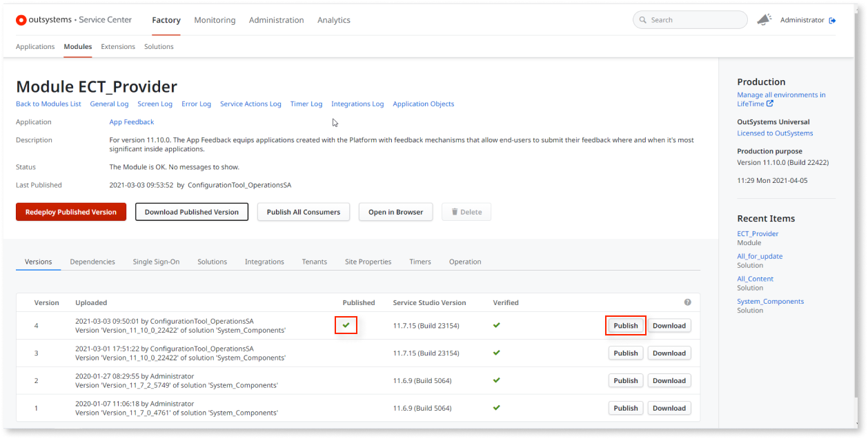Publish version 3 of the module
The width and height of the screenshot is (868, 439).
coord(625,353)
